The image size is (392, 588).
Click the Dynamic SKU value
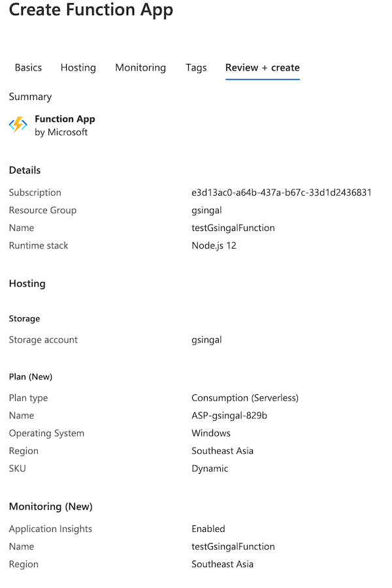[210, 468]
